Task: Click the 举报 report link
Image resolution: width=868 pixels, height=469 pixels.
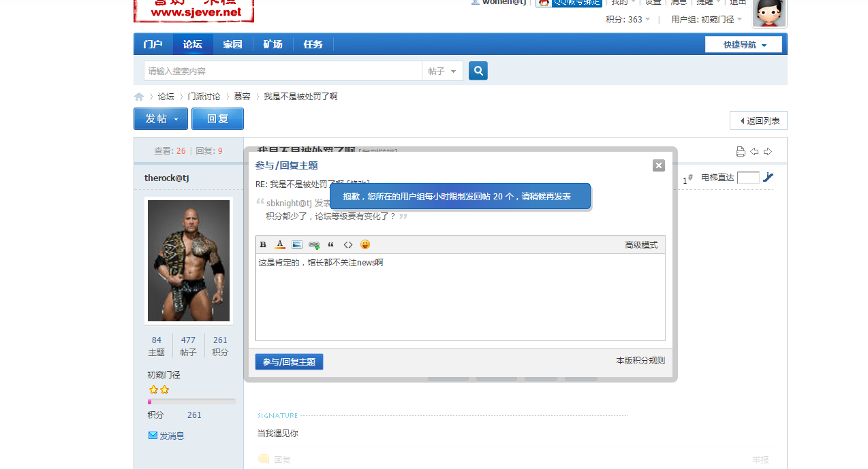Action: click(x=760, y=459)
